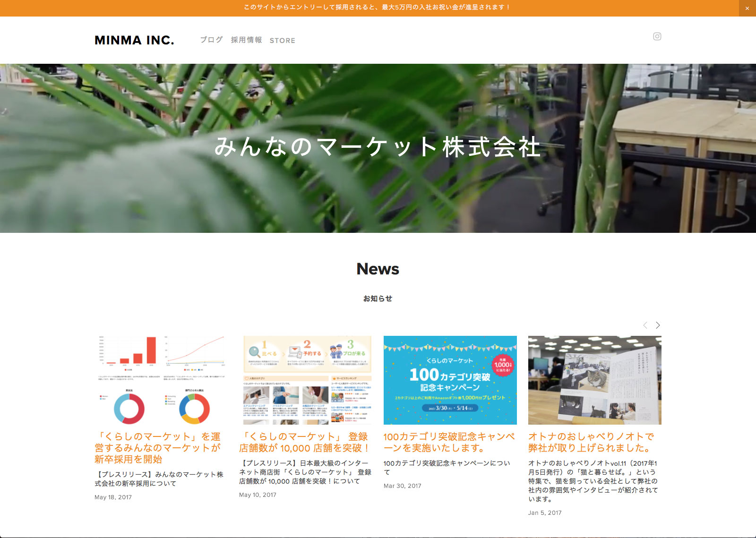Click the MINMA INC. logo
The image size is (756, 538).
(x=134, y=40)
